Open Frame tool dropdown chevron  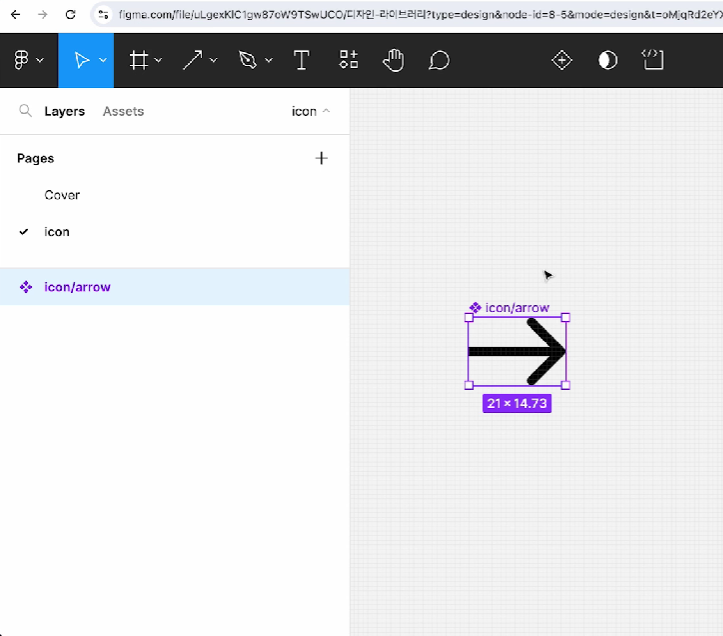click(x=158, y=60)
